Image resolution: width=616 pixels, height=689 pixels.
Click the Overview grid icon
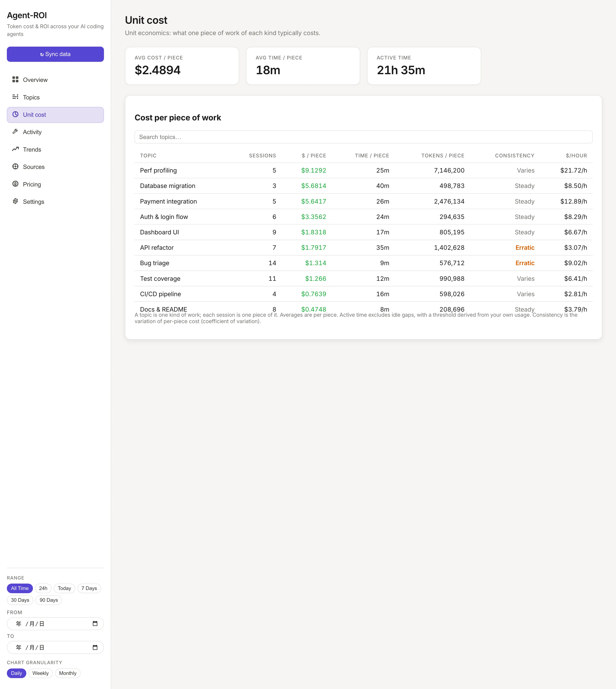(15, 80)
